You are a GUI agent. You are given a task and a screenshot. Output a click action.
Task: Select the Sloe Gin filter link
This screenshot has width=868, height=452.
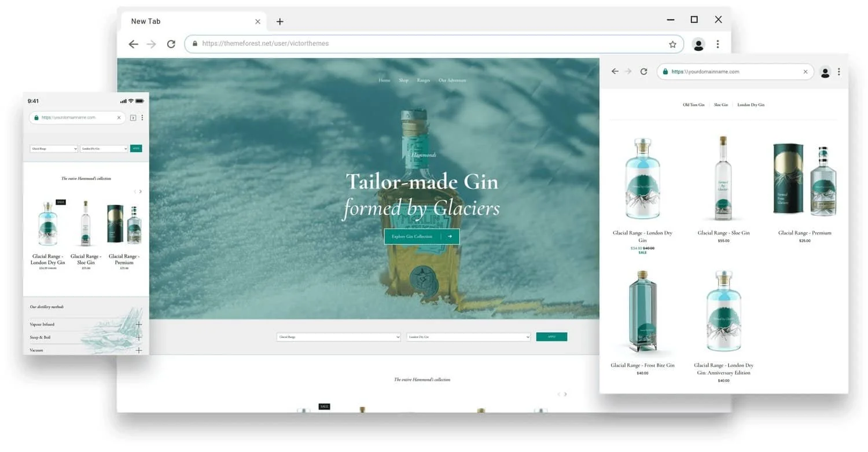pyautogui.click(x=721, y=105)
